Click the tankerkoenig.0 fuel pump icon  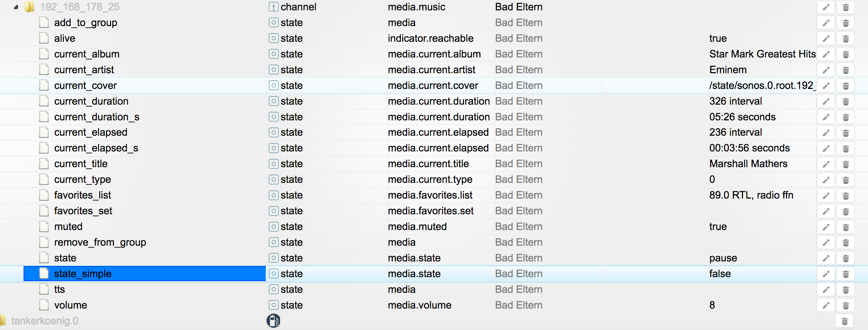[x=273, y=321]
